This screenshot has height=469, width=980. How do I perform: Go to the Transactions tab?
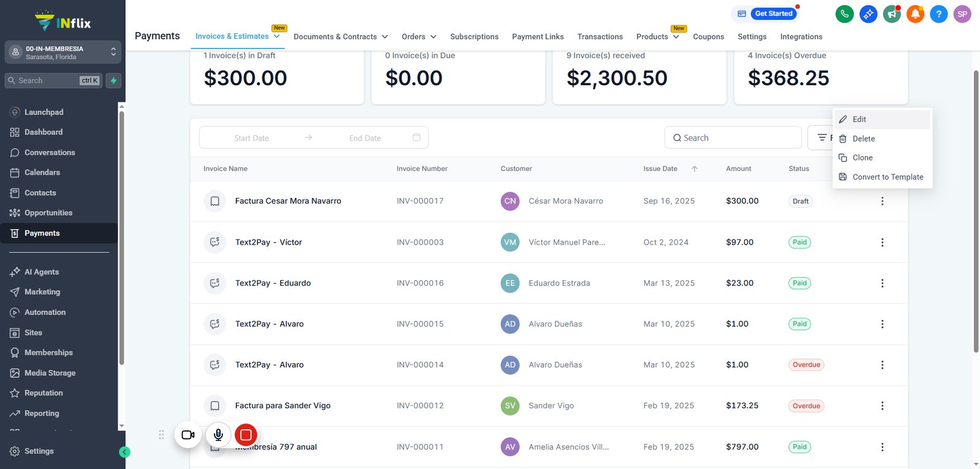tap(600, 37)
